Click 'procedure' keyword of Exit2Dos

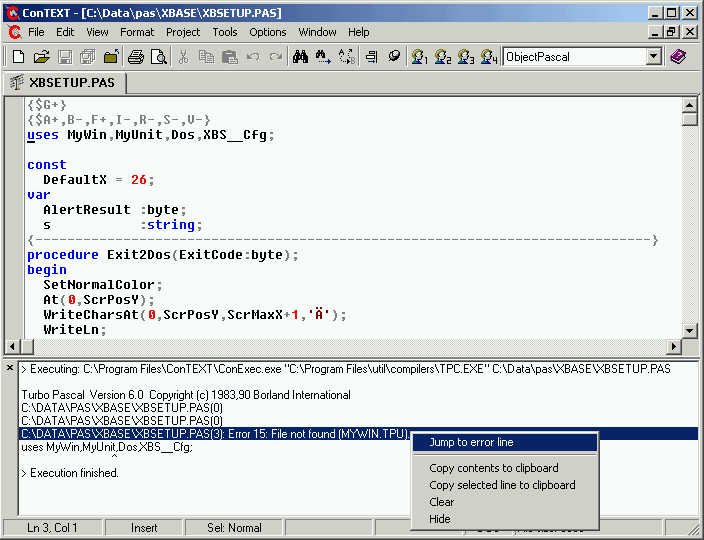click(62, 255)
